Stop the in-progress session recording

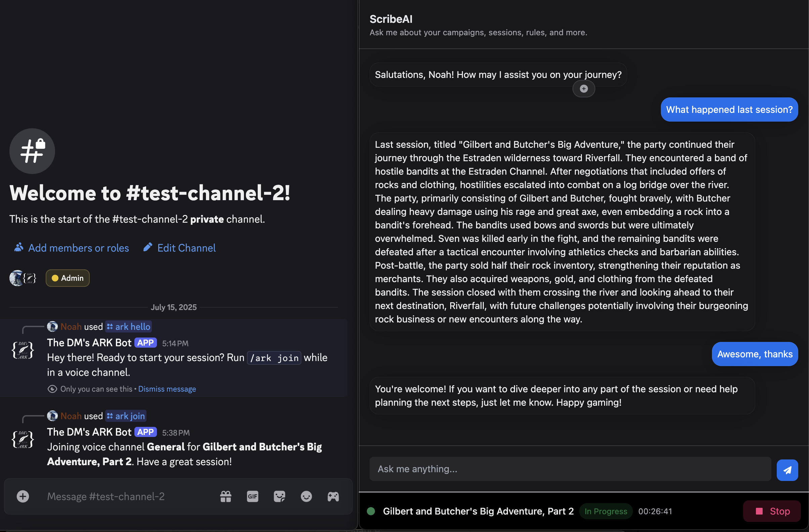pos(772,511)
